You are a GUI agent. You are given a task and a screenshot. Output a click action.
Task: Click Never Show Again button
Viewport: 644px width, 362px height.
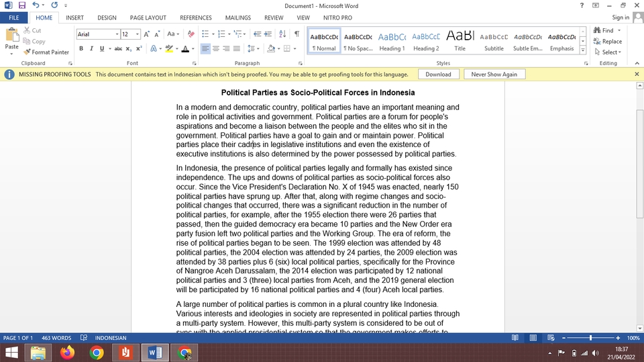coord(494,75)
